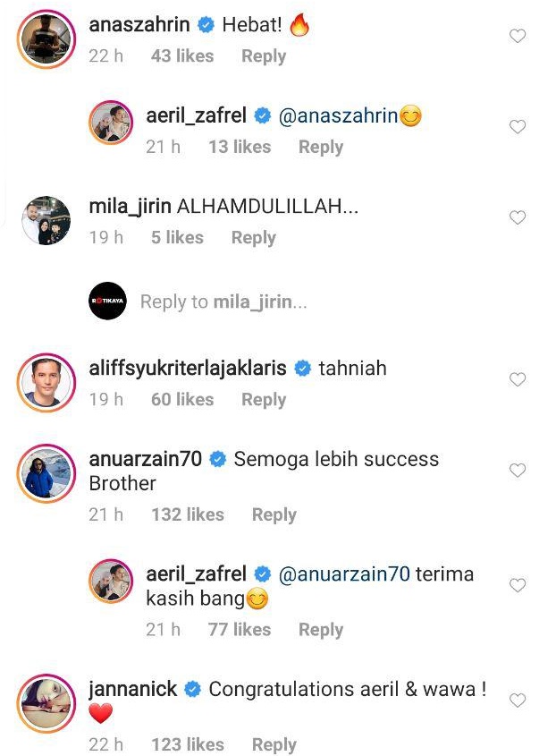This screenshot has width=556, height=756.
Task: Like jannanick's Congratulations comment
Action: pos(518,700)
